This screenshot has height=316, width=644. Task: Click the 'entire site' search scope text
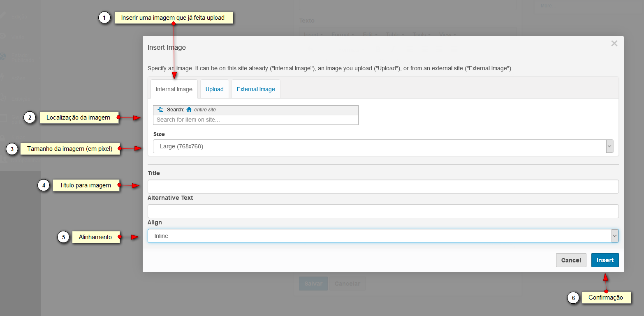(205, 110)
